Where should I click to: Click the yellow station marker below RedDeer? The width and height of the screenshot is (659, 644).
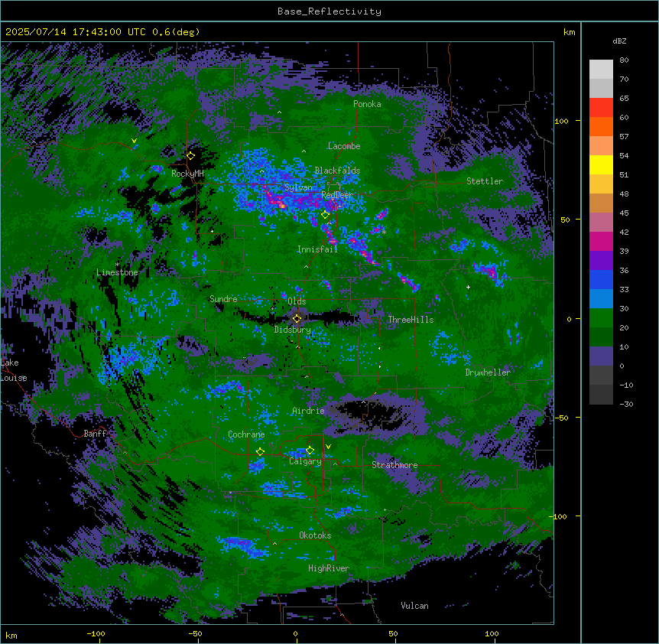click(x=325, y=215)
